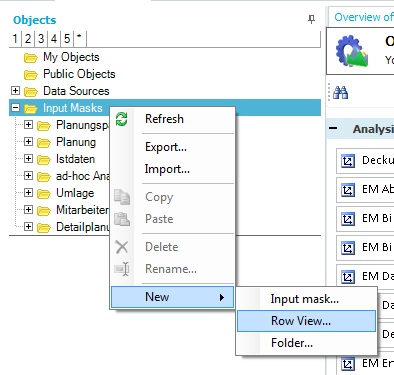The height and width of the screenshot is (375, 394).
Task: Click the gear overview icon
Action: 352,51
